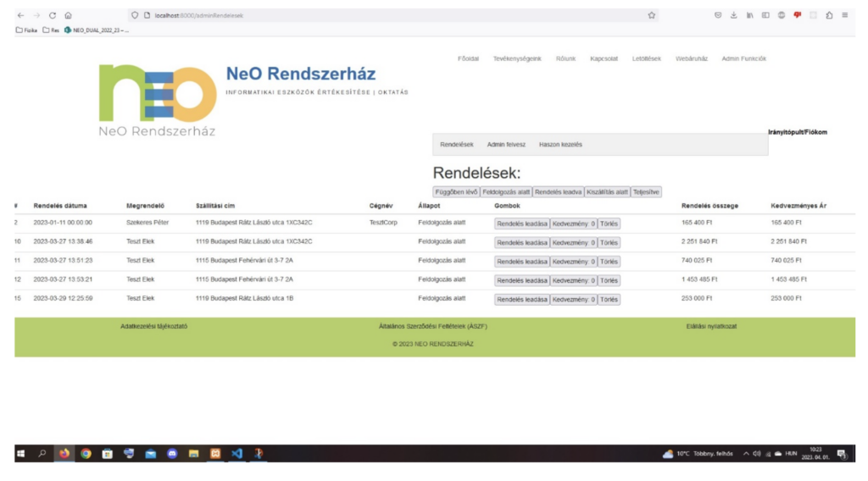Click Rendelés leadása for order 15
The width and height of the screenshot is (868, 481).
(x=522, y=300)
